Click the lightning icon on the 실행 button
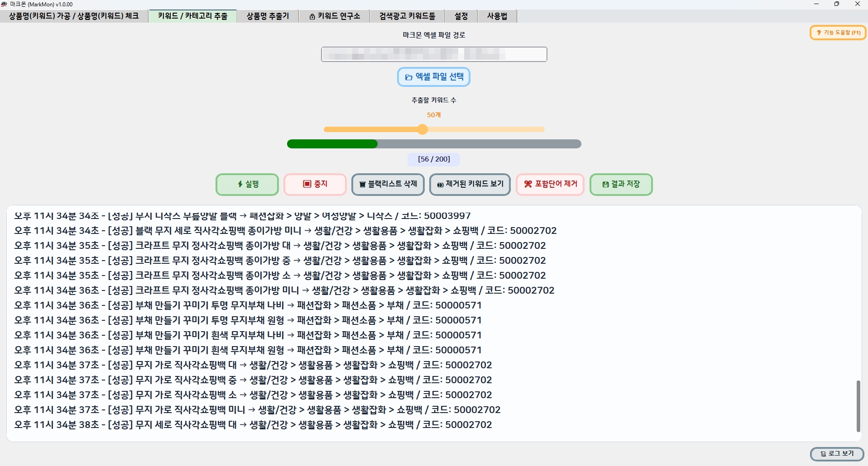The height and width of the screenshot is (466, 868). point(240,184)
